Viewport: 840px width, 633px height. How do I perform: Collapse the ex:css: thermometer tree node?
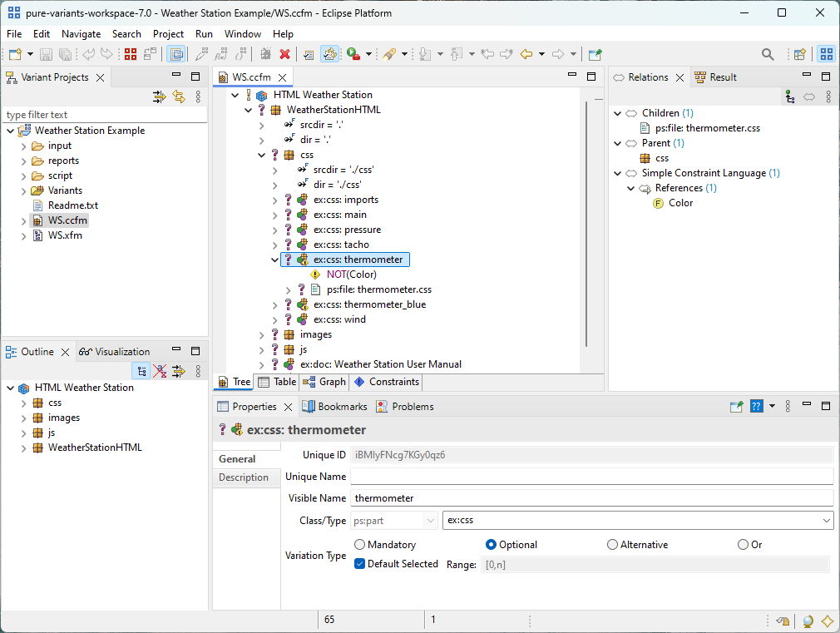(275, 260)
